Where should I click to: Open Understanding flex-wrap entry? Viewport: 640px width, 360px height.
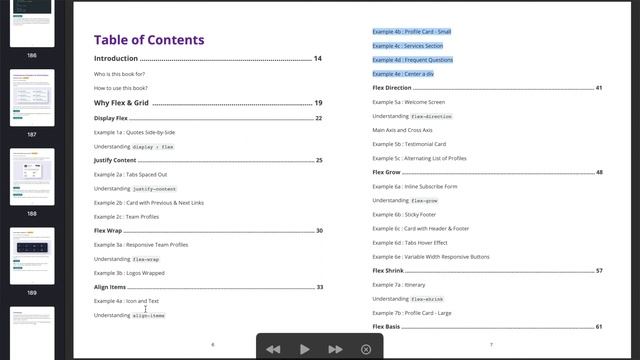(x=127, y=259)
